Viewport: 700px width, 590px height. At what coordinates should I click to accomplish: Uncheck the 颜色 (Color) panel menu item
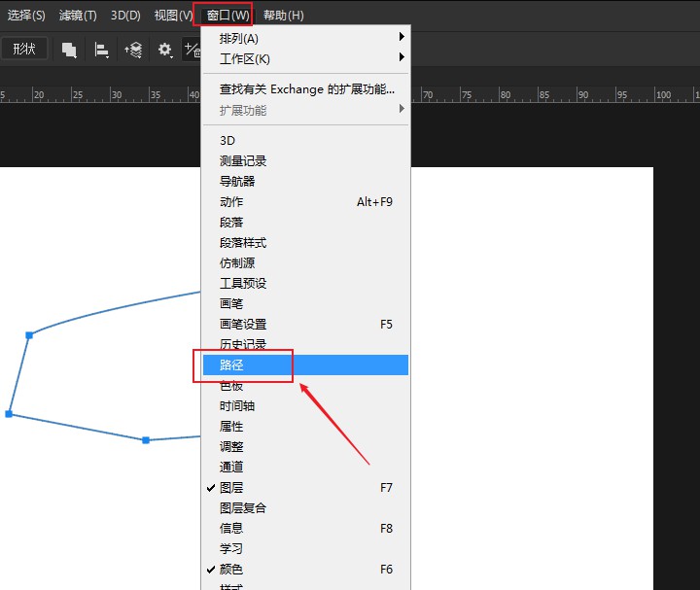(231, 570)
